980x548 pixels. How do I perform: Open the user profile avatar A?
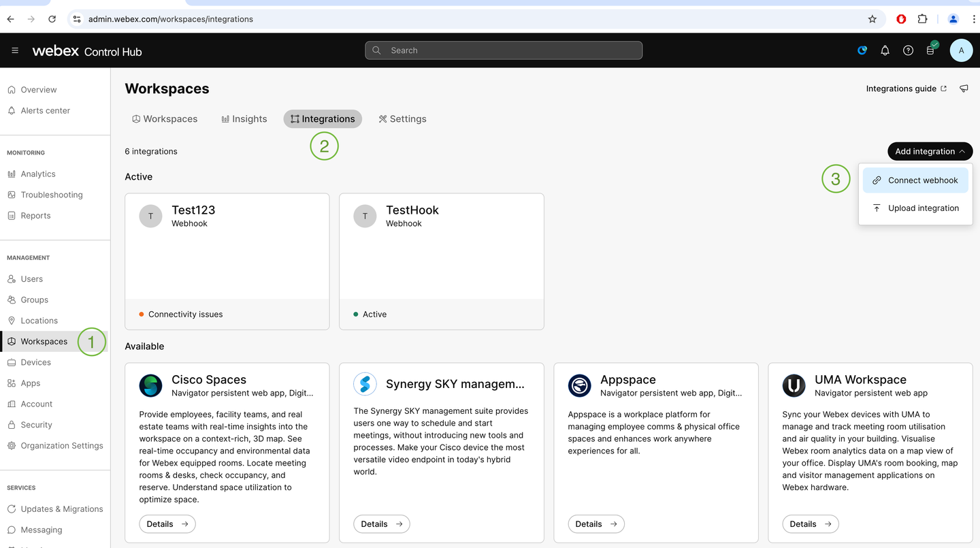point(961,50)
